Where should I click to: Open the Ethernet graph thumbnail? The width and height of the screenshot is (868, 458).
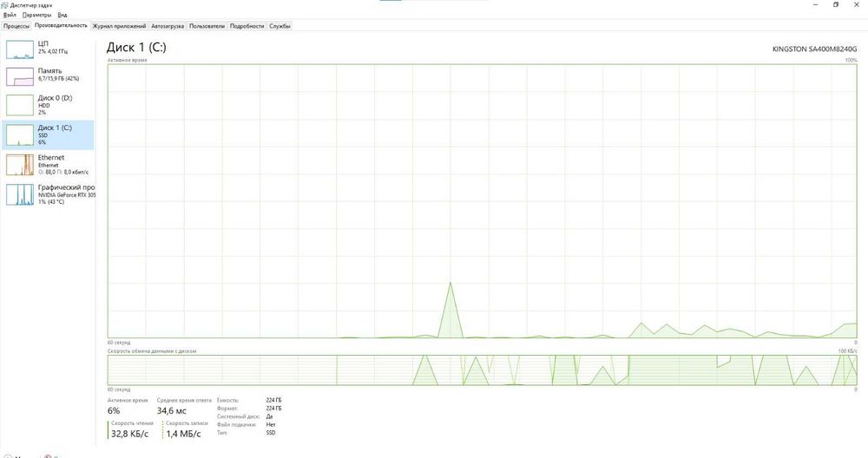pos(20,164)
